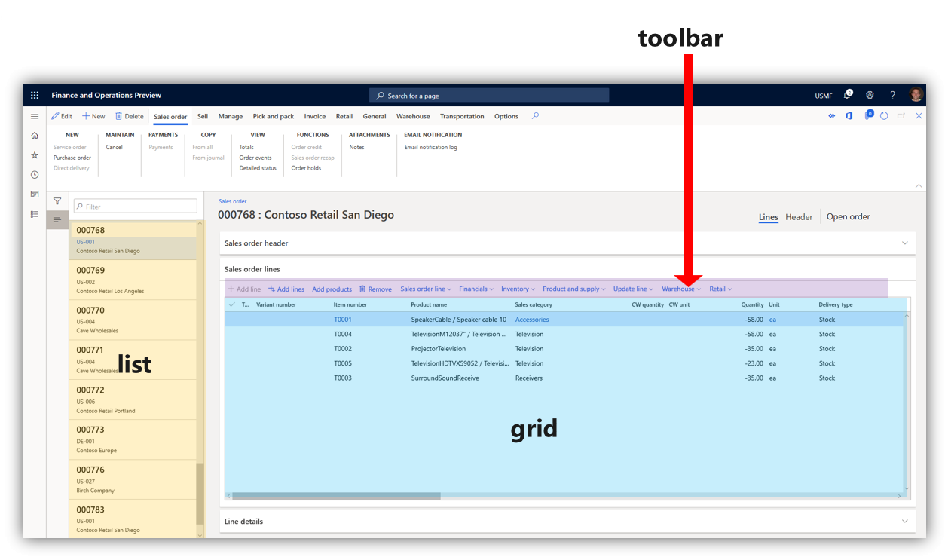The image size is (945, 560).
Task: Switch to the Options tab
Action: pos(506,116)
